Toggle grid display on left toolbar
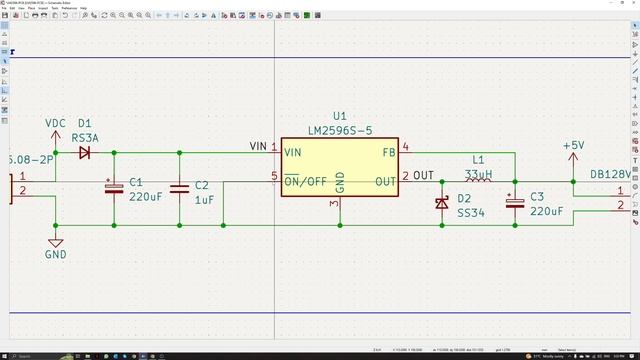Viewport: 640px width, 360px height. pyautogui.click(x=4, y=25)
